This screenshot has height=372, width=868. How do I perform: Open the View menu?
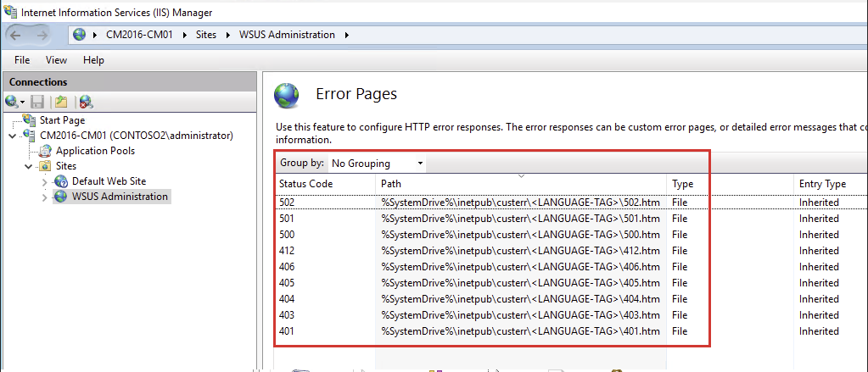click(x=56, y=60)
